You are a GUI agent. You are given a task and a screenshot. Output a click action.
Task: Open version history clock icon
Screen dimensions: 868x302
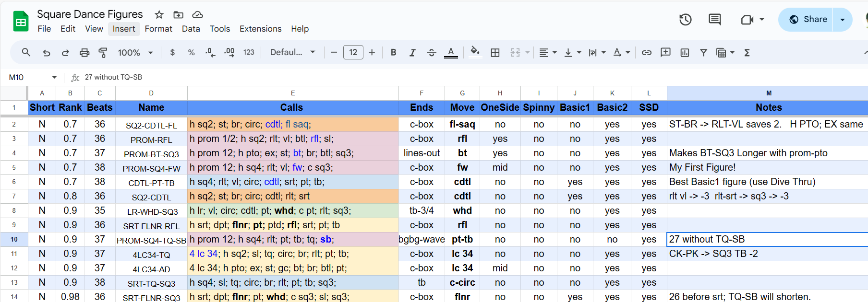pos(685,20)
